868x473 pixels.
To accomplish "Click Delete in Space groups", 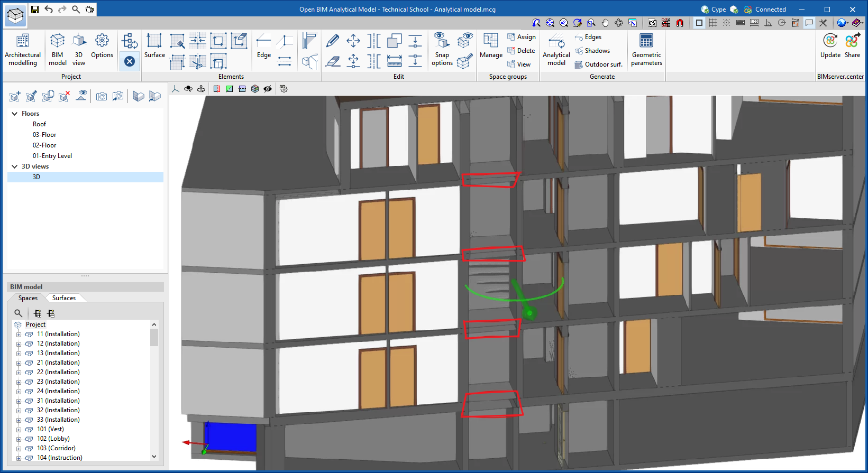I will coord(521,51).
